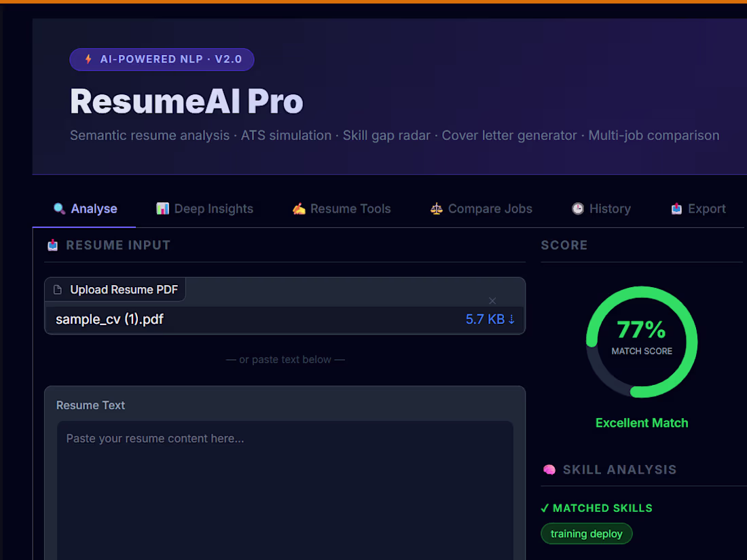The width and height of the screenshot is (747, 560).
Task: Click the ResumeAI Pro title
Action: pos(186,101)
